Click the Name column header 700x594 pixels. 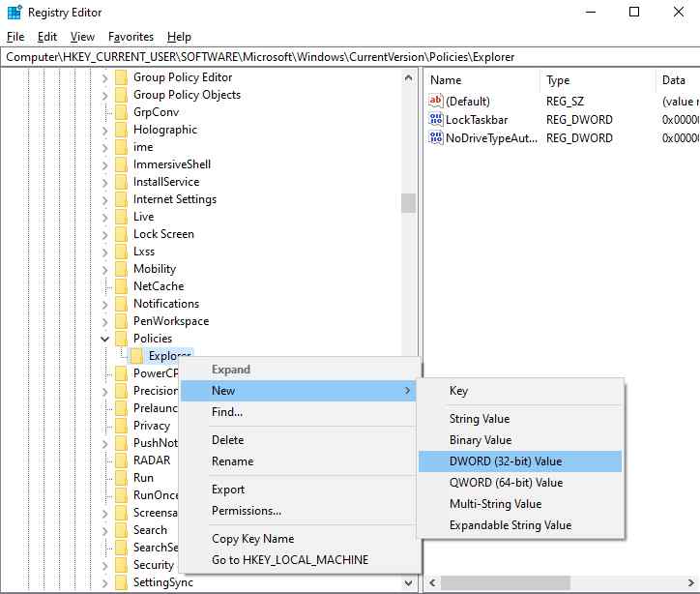(481, 80)
